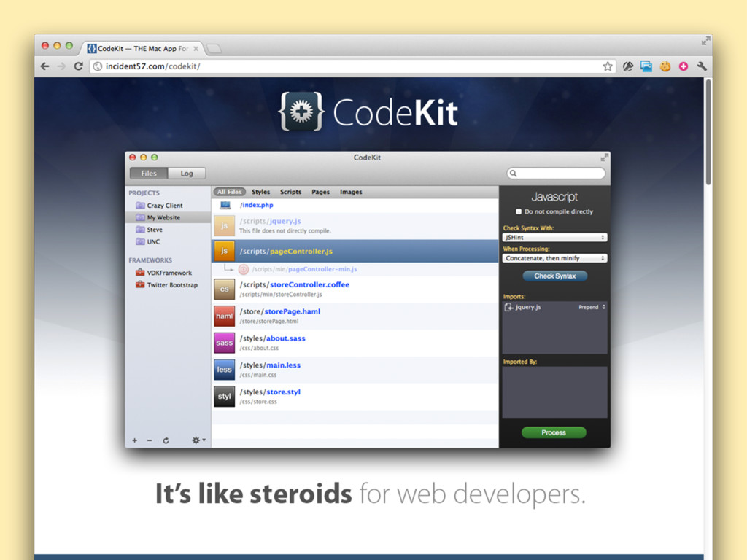747x560 pixels.
Task: Filter the file list by Pages
Action: pos(321,192)
